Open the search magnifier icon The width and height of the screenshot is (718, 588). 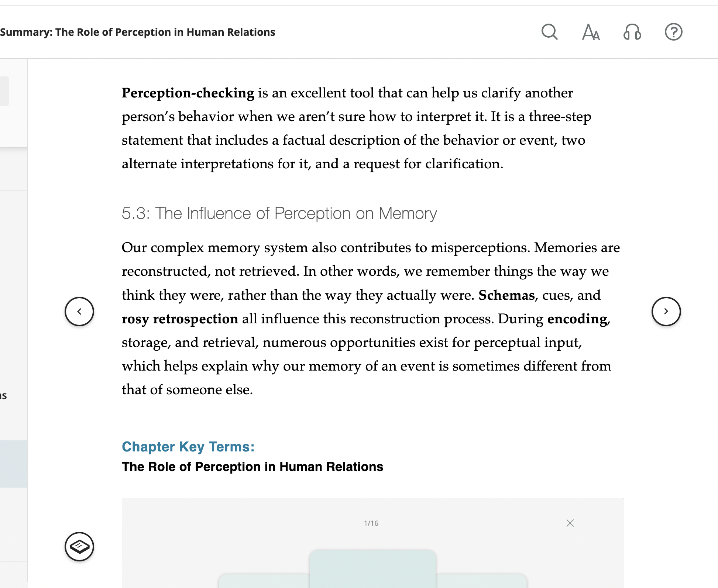click(549, 32)
